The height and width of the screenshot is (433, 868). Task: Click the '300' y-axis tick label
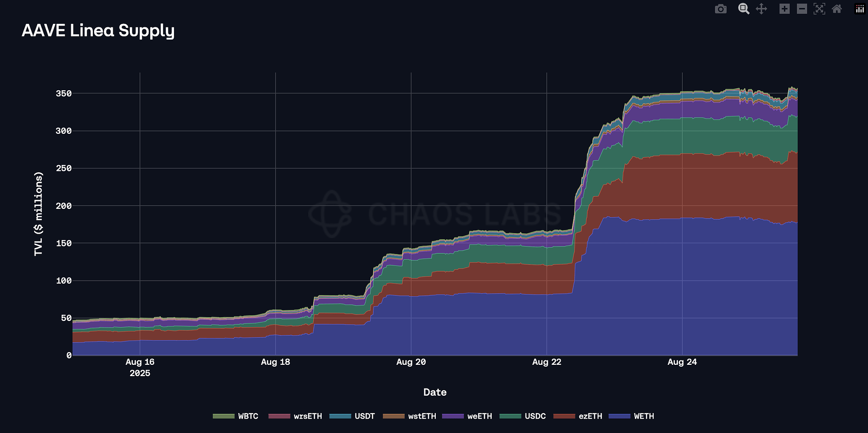point(63,131)
